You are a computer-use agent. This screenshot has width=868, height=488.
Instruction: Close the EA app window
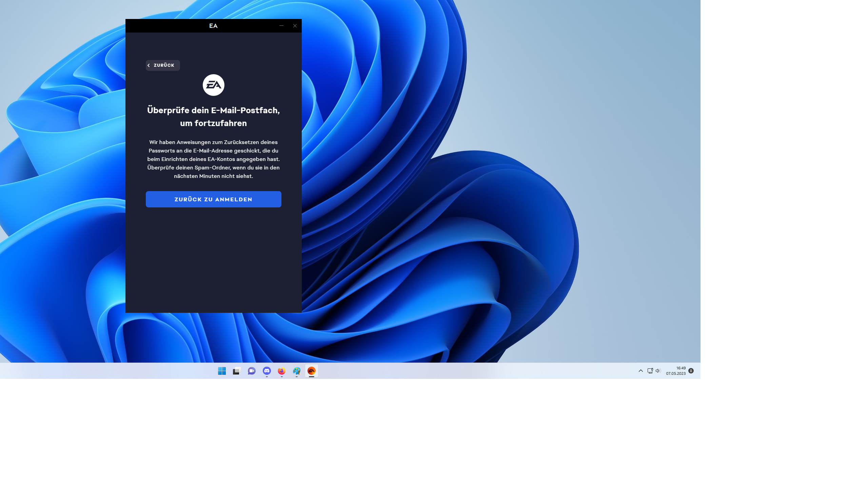295,26
